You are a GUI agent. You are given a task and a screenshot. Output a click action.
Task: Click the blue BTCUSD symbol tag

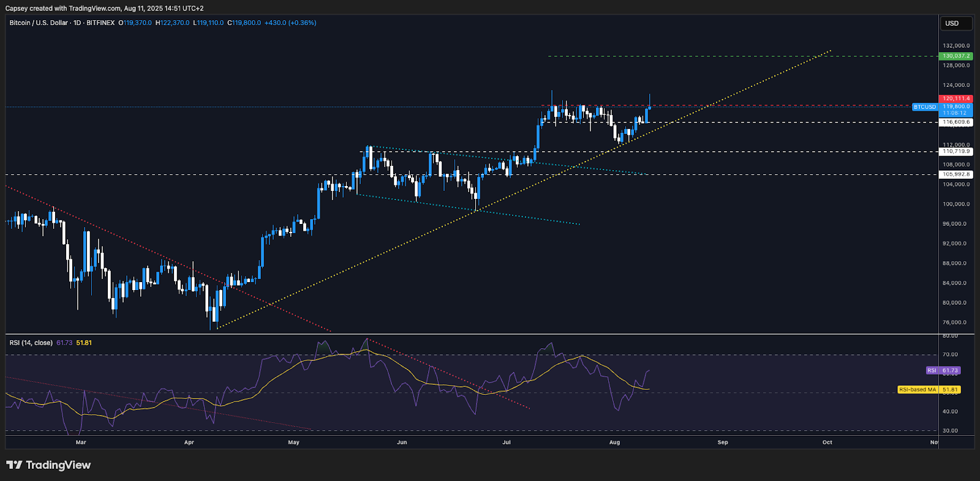click(924, 107)
